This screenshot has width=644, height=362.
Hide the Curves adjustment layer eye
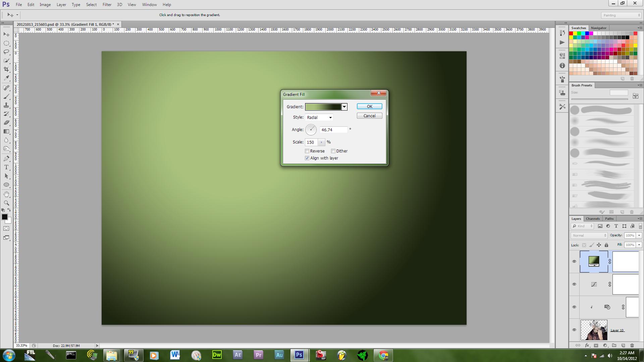pos(574,284)
